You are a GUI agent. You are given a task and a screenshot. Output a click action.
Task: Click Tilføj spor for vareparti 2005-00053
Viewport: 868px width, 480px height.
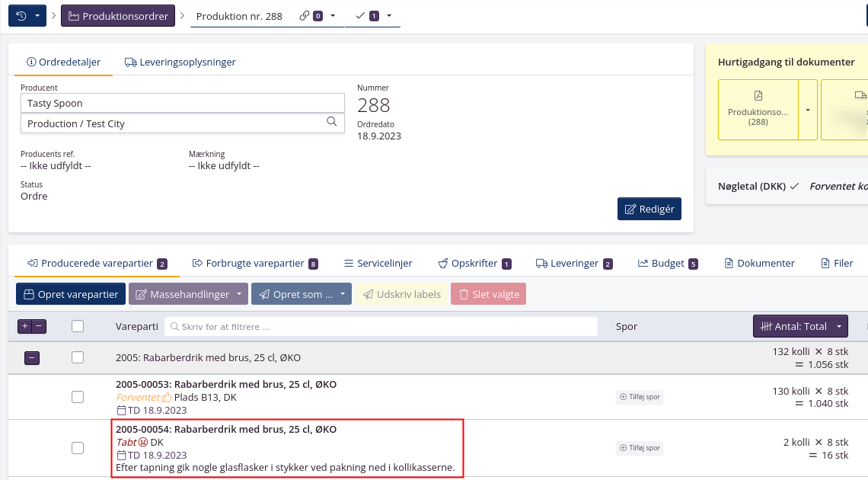[639, 397]
